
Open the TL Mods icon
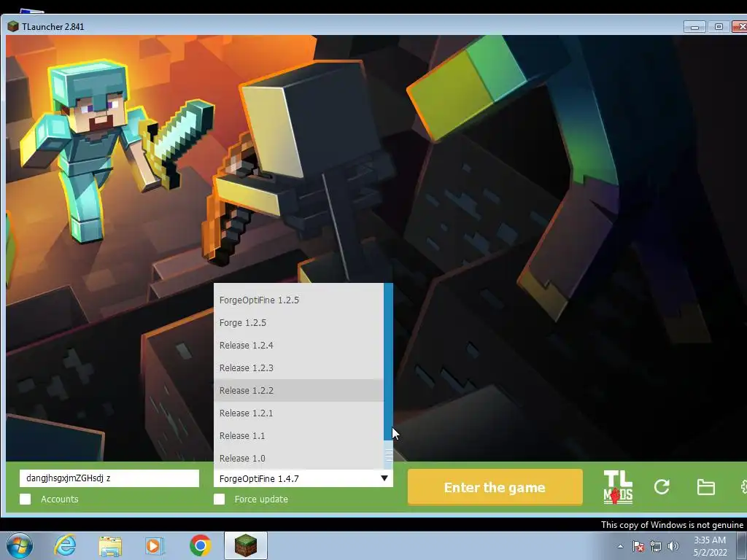[x=618, y=486]
